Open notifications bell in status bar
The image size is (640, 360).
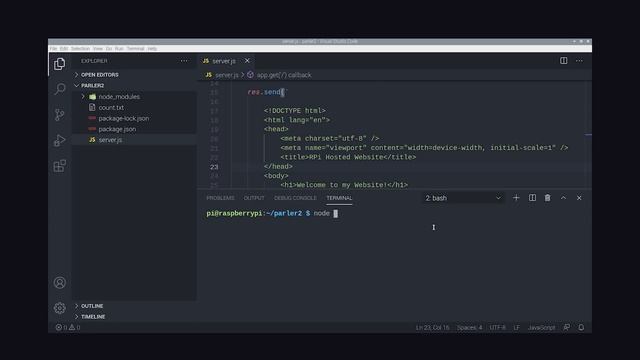coord(581,327)
